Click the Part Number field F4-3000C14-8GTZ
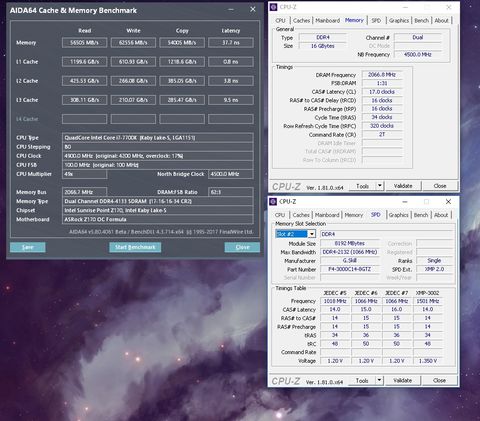The width and height of the screenshot is (480, 421). [349, 269]
